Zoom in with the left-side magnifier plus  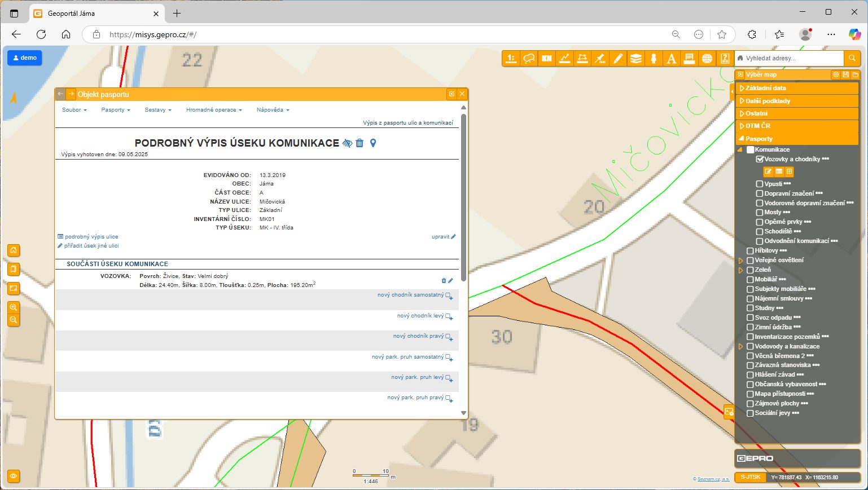[14, 307]
